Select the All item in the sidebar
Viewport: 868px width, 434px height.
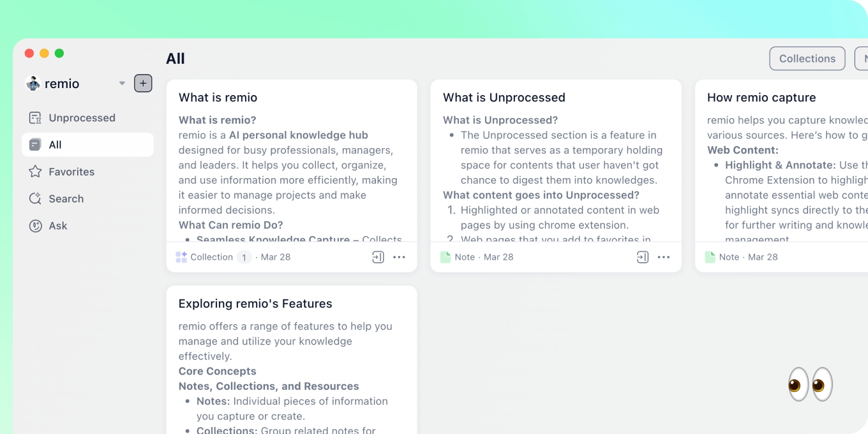pos(87,145)
